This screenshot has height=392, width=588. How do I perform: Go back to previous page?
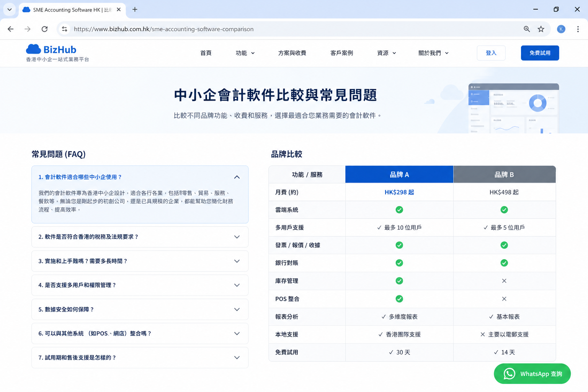click(11, 29)
